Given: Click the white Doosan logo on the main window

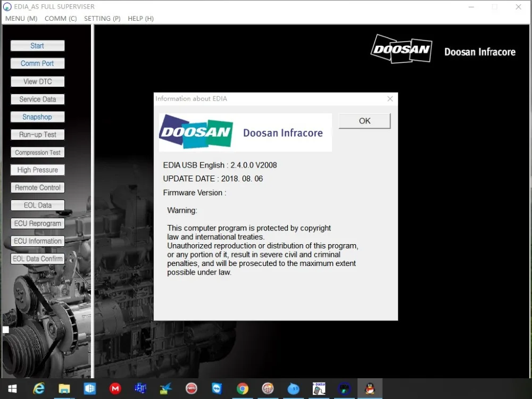Looking at the screenshot, I should point(401,49).
